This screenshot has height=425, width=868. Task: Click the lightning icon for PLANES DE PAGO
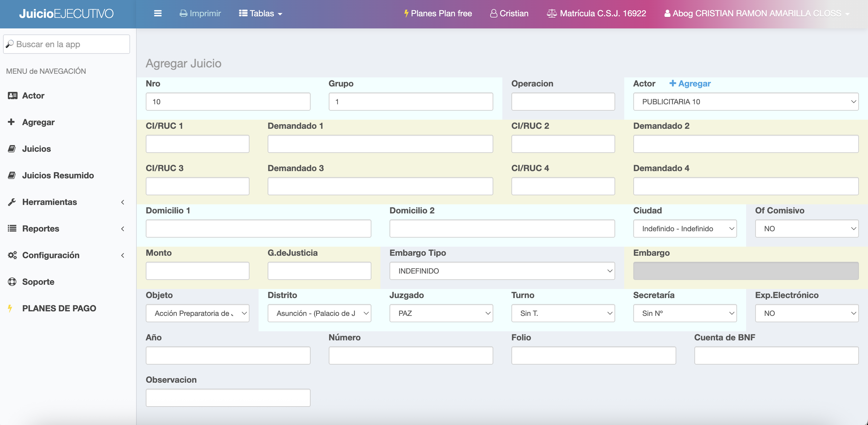(10, 309)
